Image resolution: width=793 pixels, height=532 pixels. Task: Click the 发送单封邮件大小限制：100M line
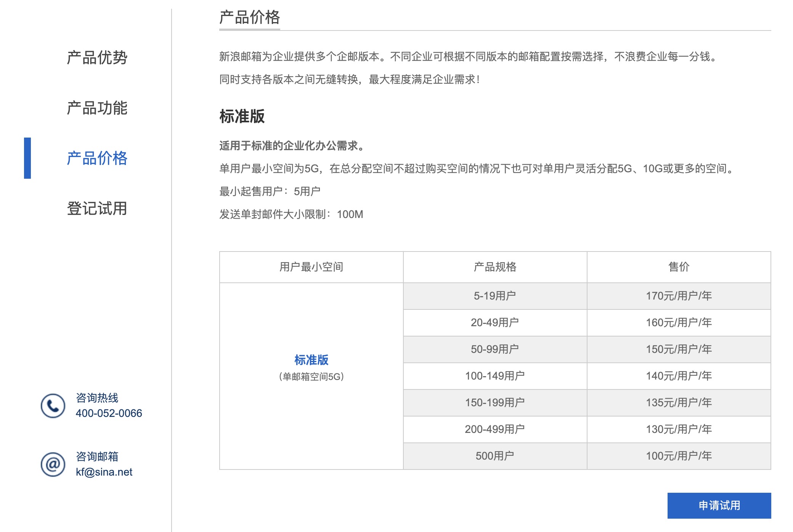coord(291,214)
